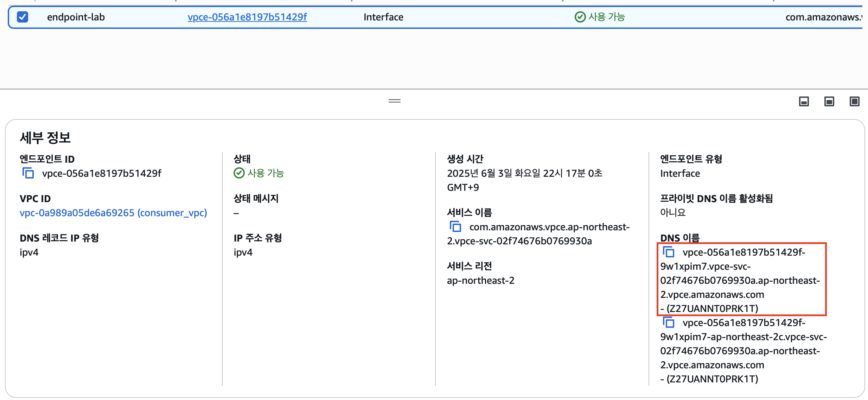Copy the ap-northeast-2c DNS name entry
868x400 pixels.
(669, 323)
